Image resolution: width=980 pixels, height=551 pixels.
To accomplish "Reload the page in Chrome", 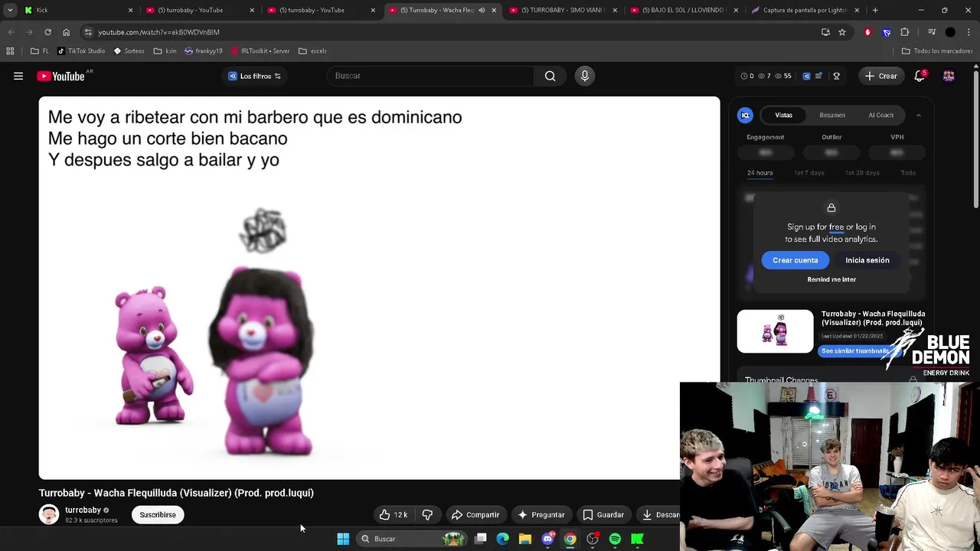I will 47,32.
